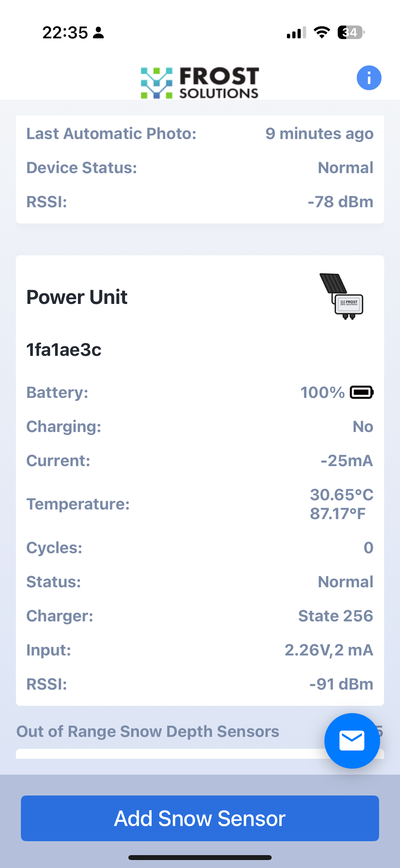Tap the person icon beside the clock
The height and width of the screenshot is (868, 400).
click(98, 33)
